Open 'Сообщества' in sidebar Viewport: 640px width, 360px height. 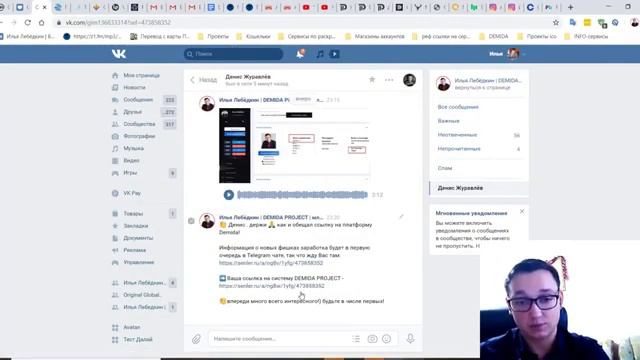(x=139, y=124)
